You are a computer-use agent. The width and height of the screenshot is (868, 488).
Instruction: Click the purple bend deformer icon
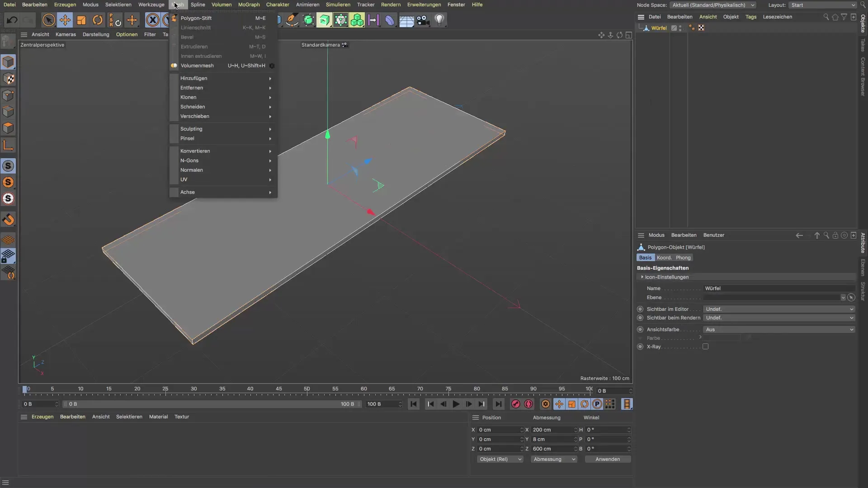(390, 20)
